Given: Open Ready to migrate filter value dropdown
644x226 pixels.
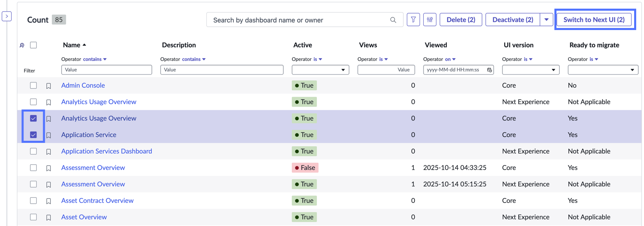Looking at the screenshot, I should coord(603,70).
